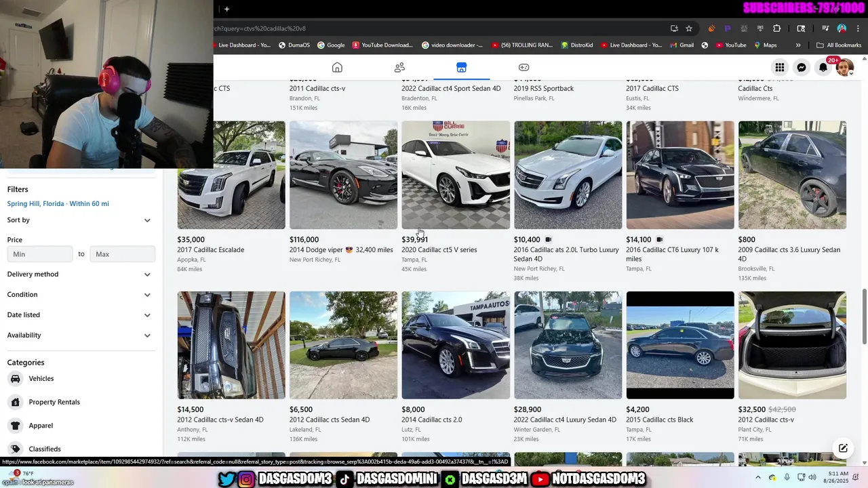This screenshot has width=868, height=488.
Task: Expand the Sort by dropdown
Action: (x=81, y=220)
